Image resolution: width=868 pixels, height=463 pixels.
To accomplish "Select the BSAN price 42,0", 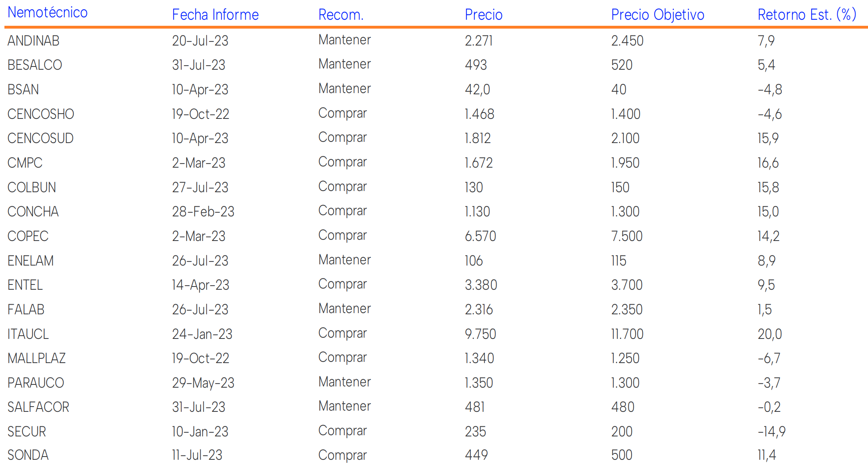I will 477,89.
